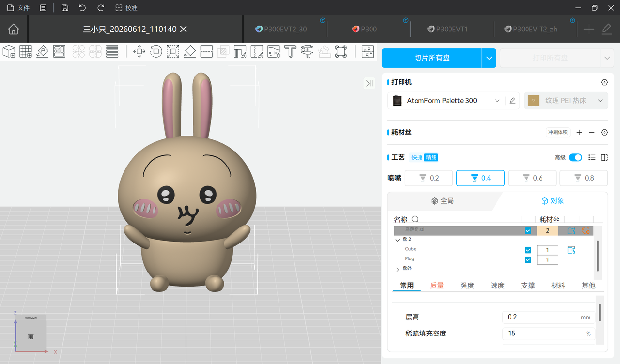Open the Assembly view puzzle icon

pyautogui.click(x=368, y=51)
